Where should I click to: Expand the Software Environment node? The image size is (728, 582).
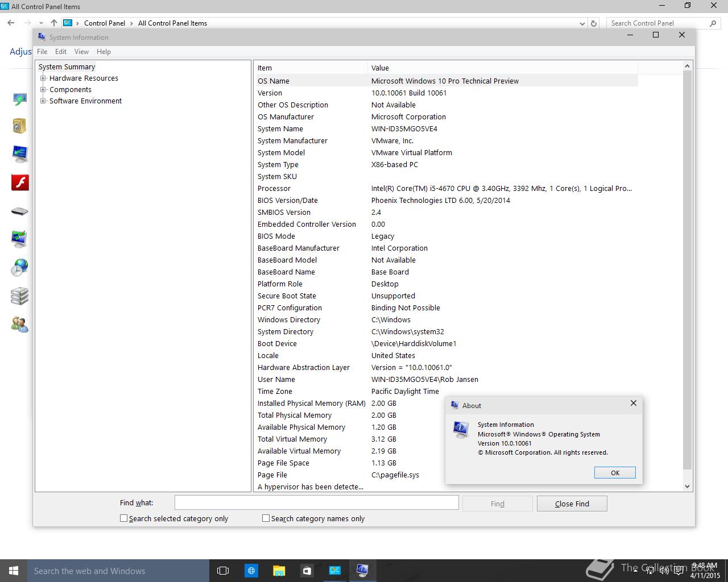pos(43,101)
